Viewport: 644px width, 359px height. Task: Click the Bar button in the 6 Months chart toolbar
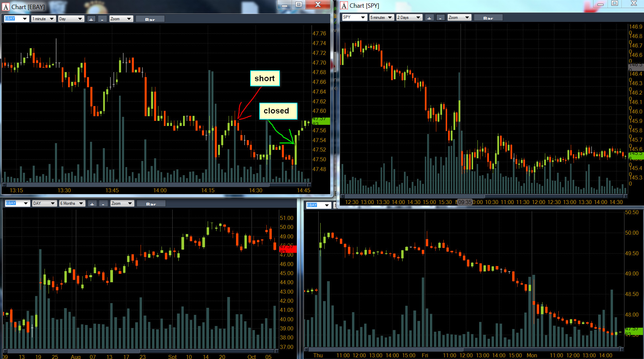pyautogui.click(x=151, y=203)
